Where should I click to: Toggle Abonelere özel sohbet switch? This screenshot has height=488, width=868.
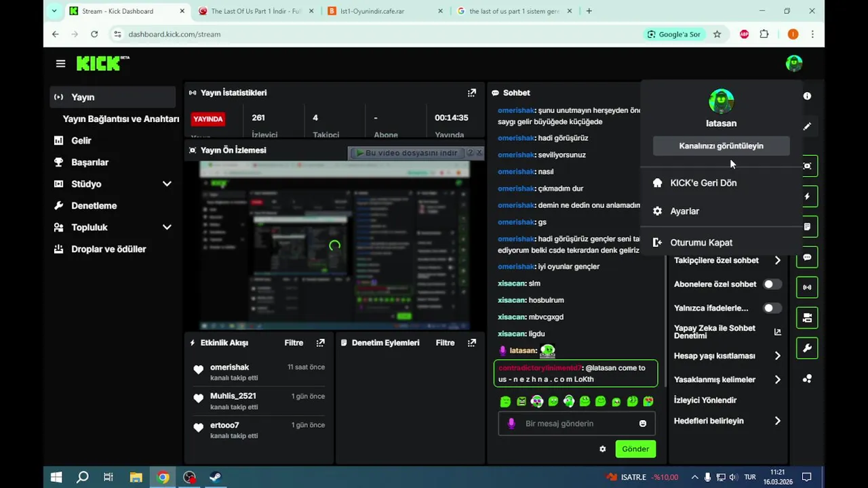click(772, 285)
